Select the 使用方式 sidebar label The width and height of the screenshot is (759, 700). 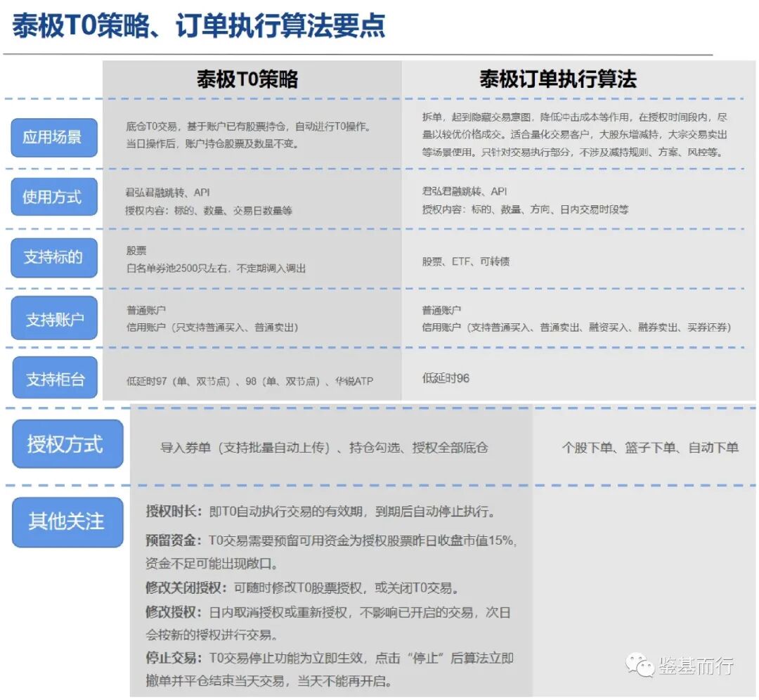pos(54,197)
